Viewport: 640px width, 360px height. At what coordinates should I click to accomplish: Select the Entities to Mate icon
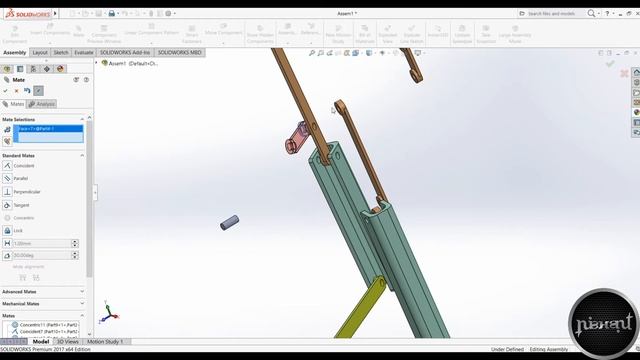7,129
